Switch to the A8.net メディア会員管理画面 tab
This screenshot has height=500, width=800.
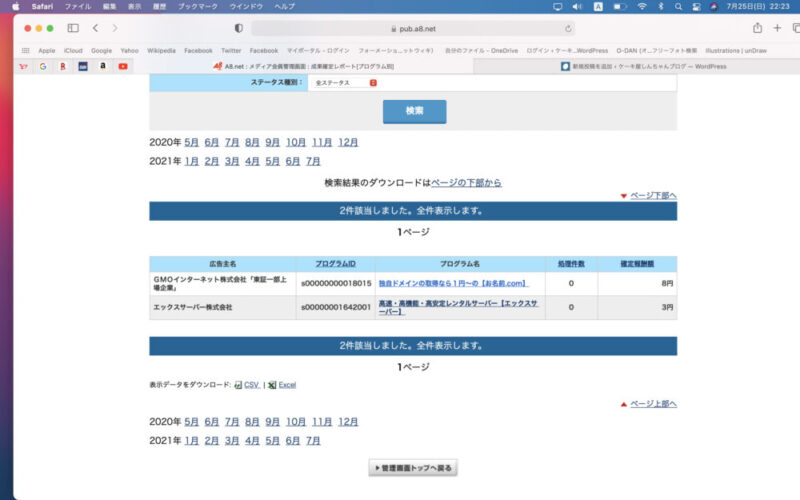click(304, 66)
